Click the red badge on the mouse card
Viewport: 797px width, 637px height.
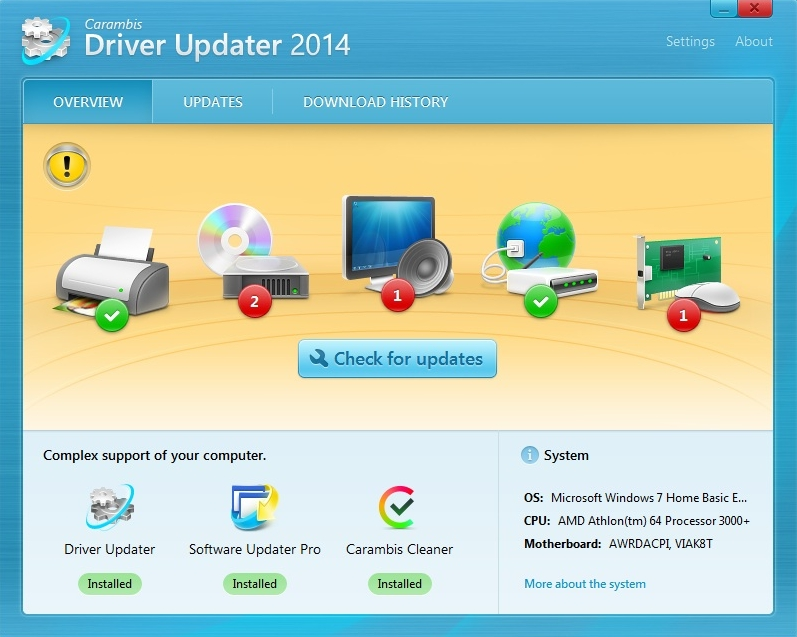pos(684,315)
